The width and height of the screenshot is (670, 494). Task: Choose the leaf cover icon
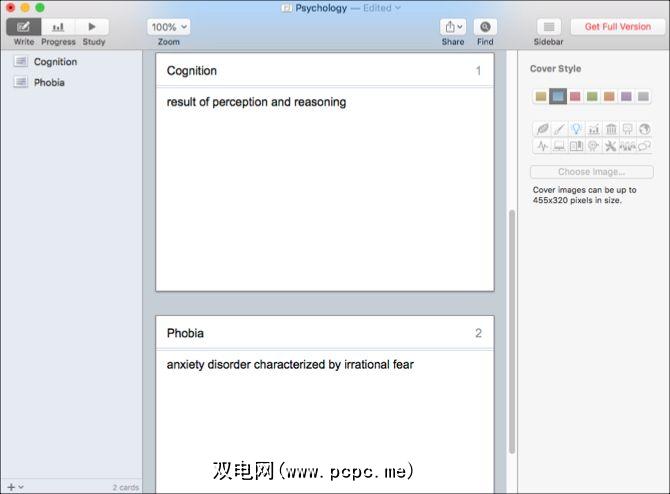click(542, 129)
